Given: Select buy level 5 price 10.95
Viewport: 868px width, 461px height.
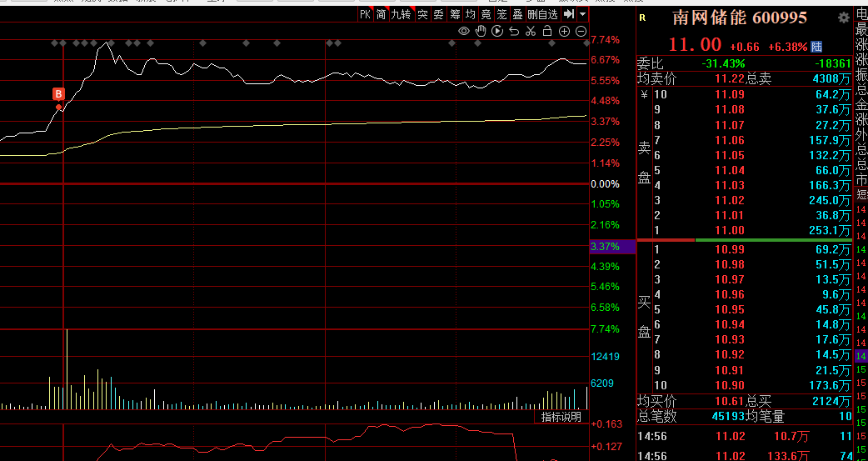Looking at the screenshot, I should pos(730,310).
